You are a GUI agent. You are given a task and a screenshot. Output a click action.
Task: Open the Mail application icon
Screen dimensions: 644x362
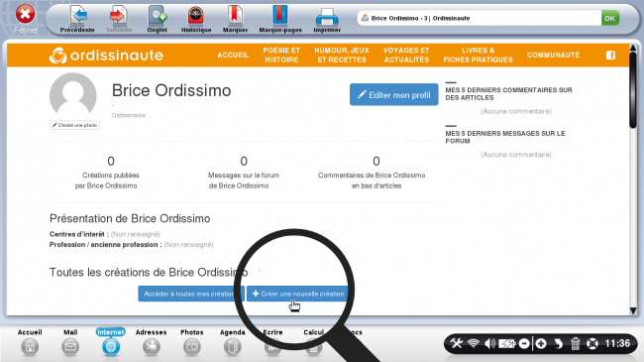(70, 347)
